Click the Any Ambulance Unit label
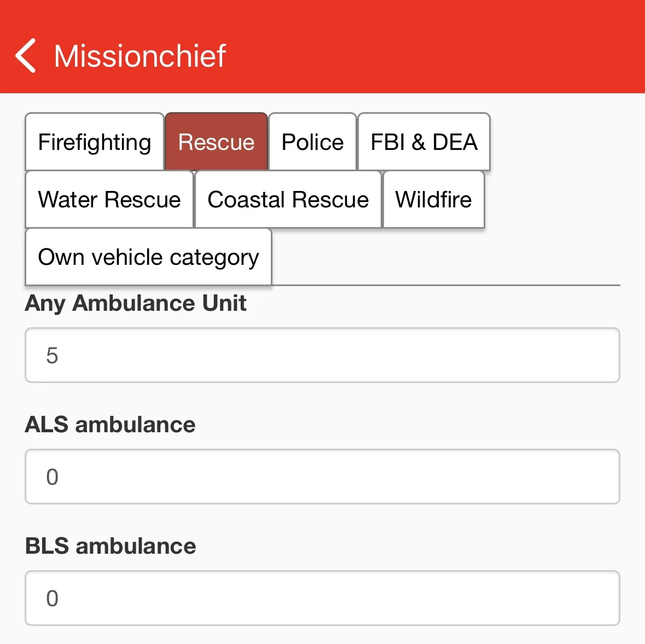This screenshot has width=645, height=644. click(x=136, y=304)
